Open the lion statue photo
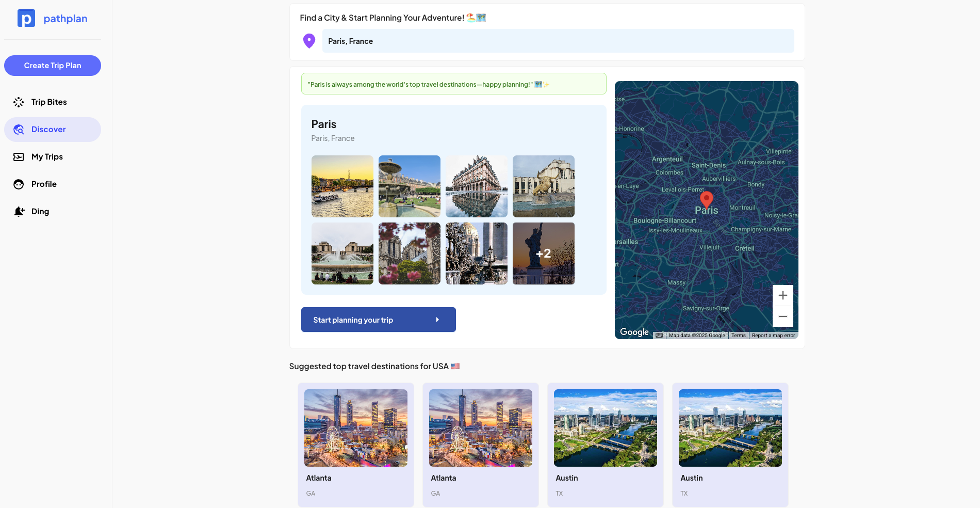This screenshot has width=980, height=508. click(x=544, y=186)
